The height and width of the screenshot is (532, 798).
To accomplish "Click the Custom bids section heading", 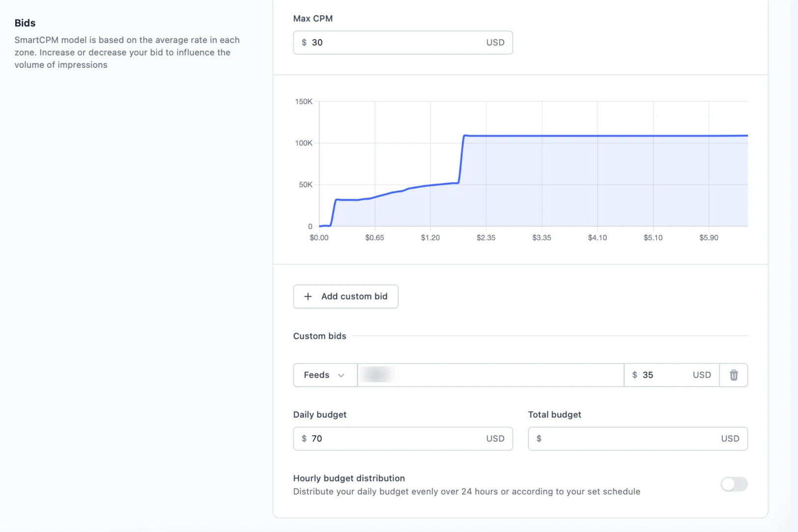I will point(319,336).
